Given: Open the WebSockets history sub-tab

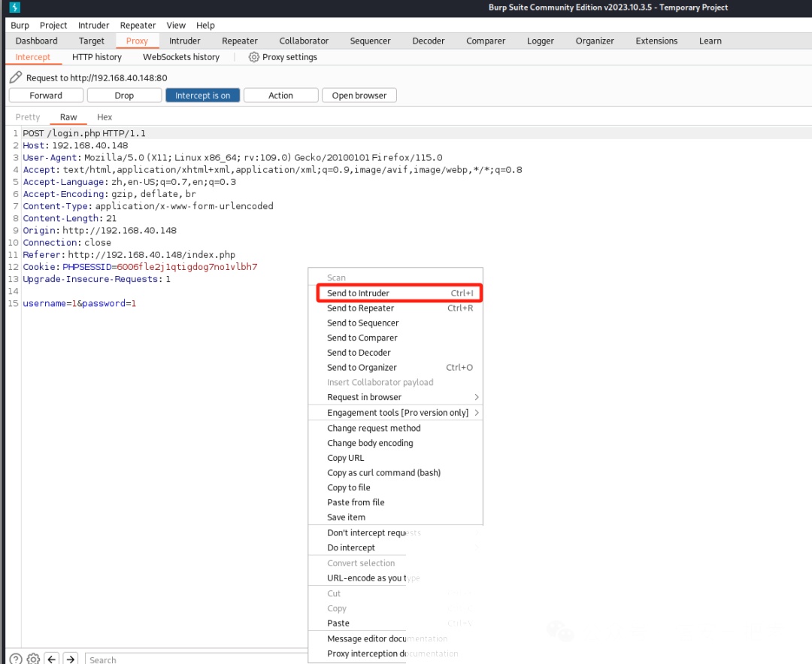Looking at the screenshot, I should coord(181,57).
